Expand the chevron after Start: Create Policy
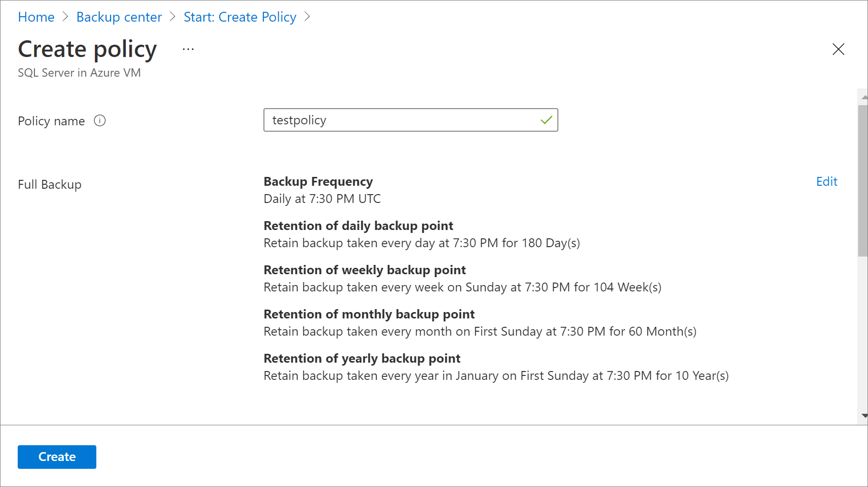Viewport: 868px width, 487px height. (x=308, y=17)
